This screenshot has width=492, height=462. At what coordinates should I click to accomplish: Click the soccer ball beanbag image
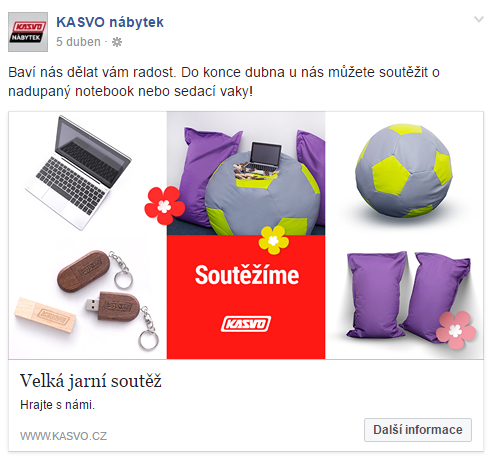pos(403,170)
